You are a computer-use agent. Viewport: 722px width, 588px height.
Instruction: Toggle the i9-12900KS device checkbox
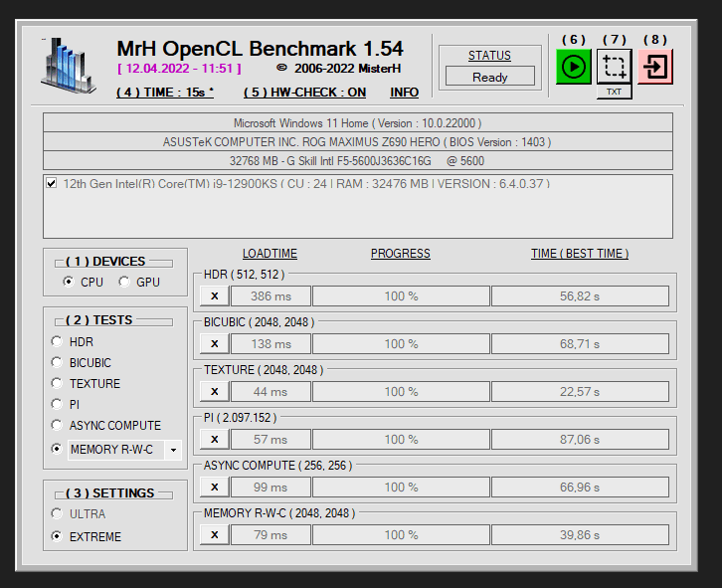(x=52, y=183)
